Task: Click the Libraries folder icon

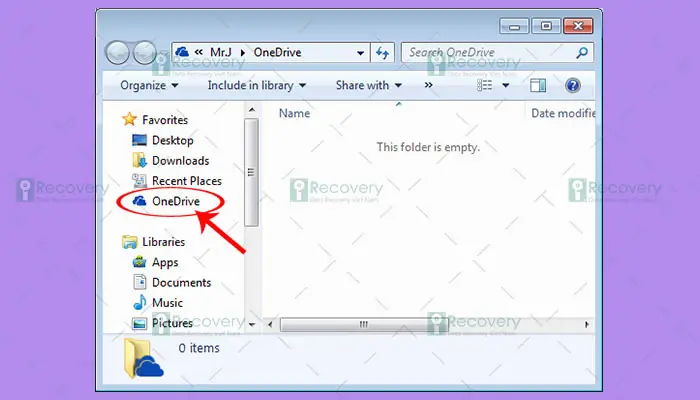Action: point(129,242)
